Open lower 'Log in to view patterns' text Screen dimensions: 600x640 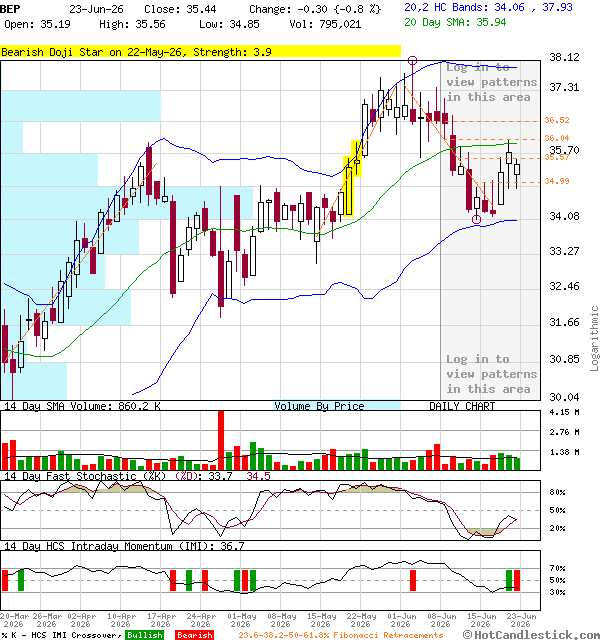click(x=491, y=374)
